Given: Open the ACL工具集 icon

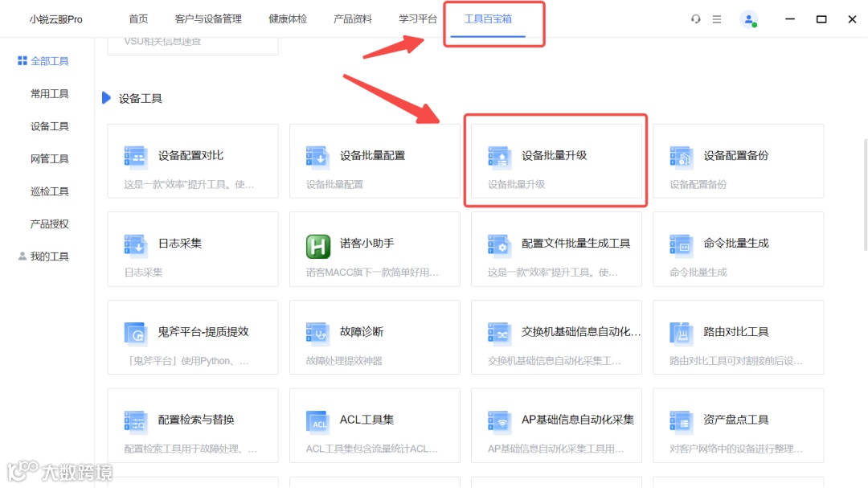Looking at the screenshot, I should tap(317, 421).
